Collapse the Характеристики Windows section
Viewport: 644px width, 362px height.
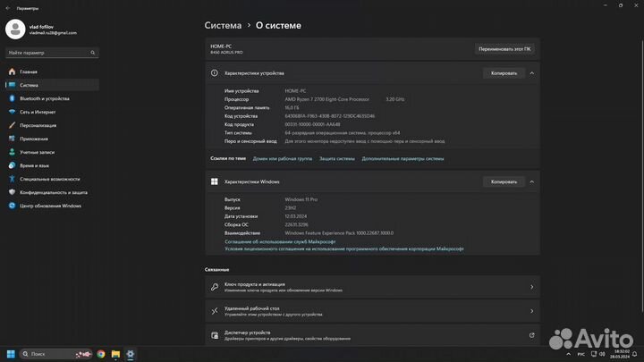(532, 181)
